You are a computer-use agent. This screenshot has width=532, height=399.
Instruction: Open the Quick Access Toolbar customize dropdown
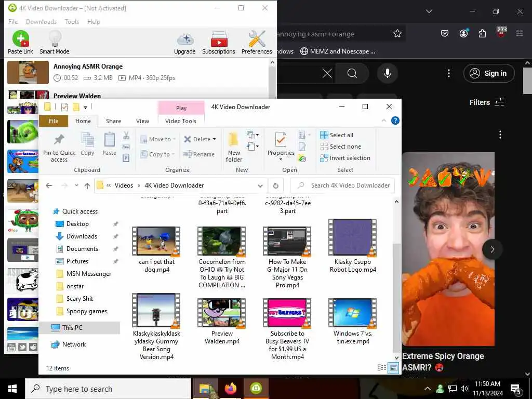(86, 108)
